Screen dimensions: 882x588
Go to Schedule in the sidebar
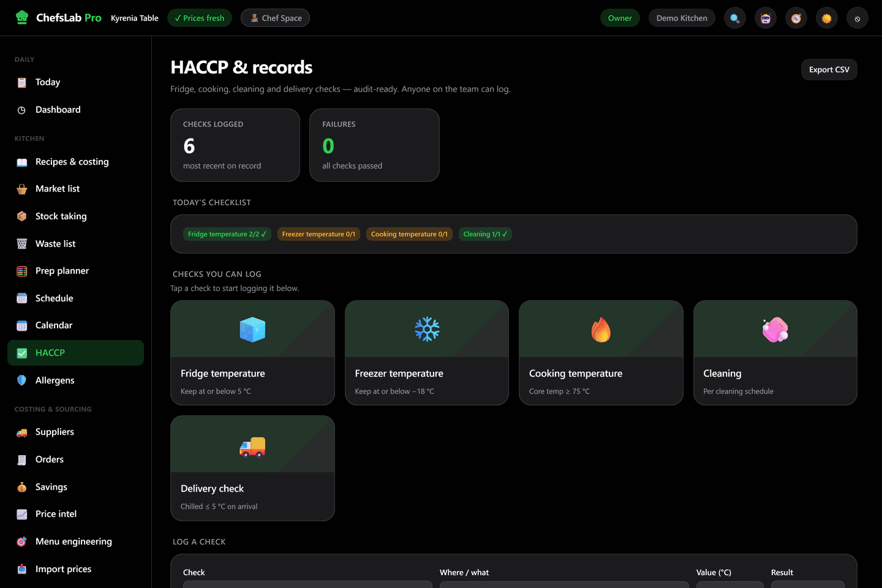coord(75,298)
